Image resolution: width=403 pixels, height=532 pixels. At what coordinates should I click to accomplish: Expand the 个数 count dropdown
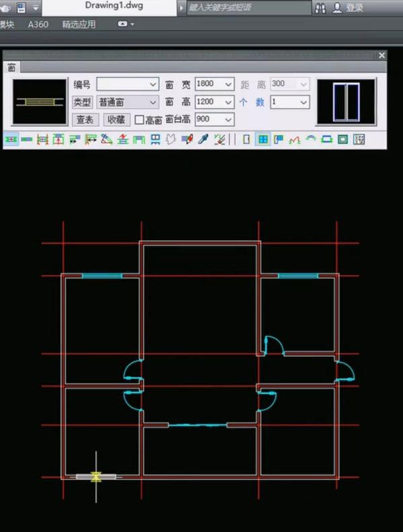coord(303,102)
